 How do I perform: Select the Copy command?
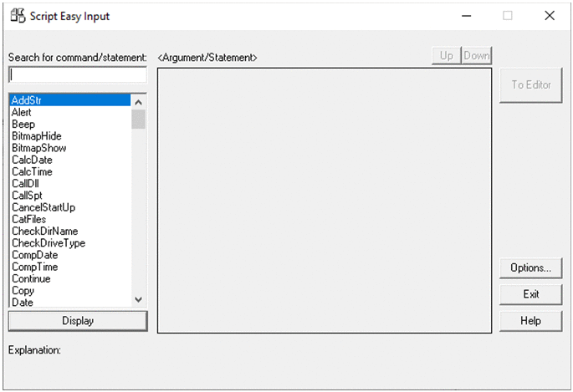pyautogui.click(x=69, y=291)
